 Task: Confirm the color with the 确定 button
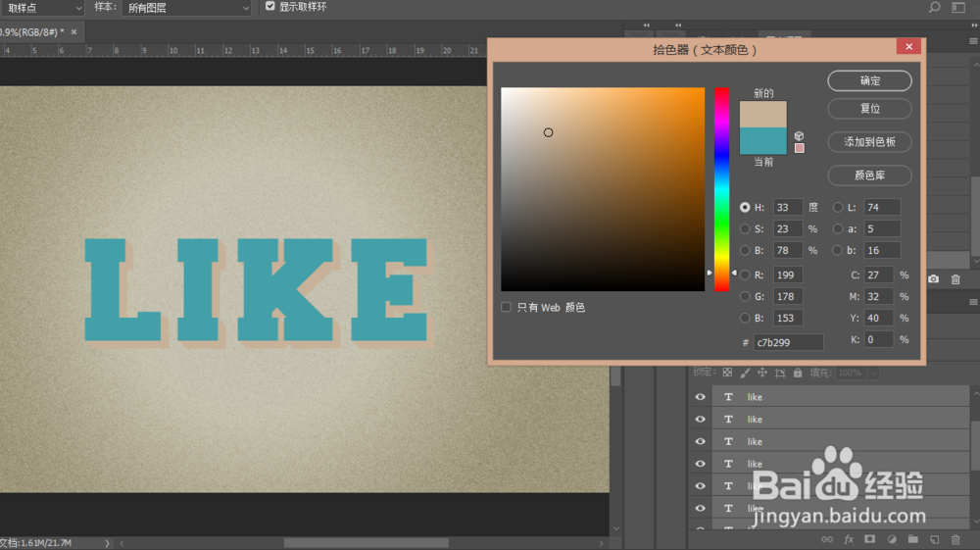869,80
